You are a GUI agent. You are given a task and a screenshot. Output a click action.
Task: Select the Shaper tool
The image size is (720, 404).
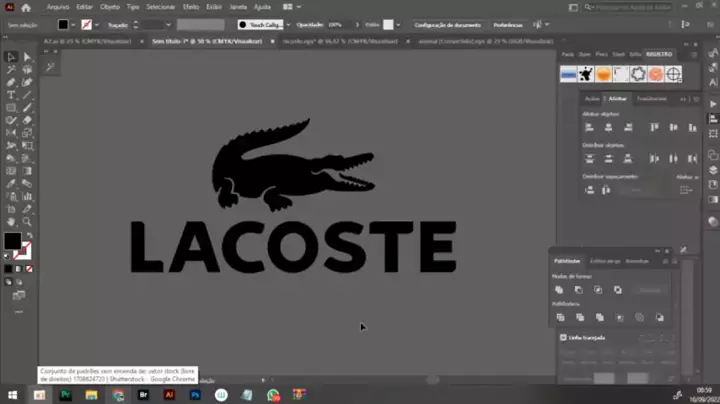[11, 120]
